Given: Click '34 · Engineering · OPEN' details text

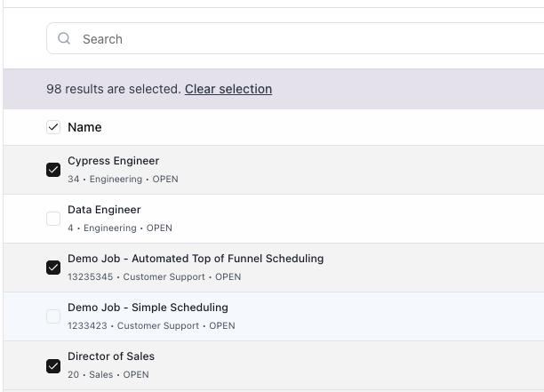Looking at the screenshot, I should (x=123, y=180).
